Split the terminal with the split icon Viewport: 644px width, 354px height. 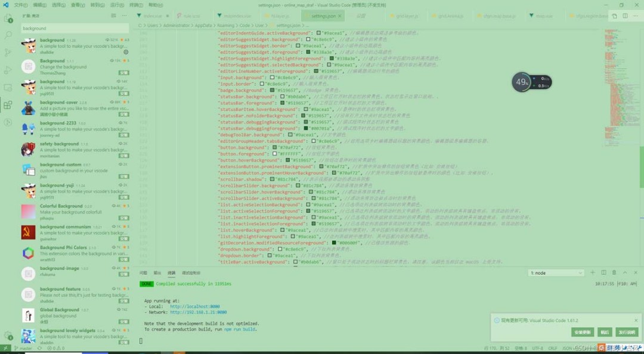604,272
